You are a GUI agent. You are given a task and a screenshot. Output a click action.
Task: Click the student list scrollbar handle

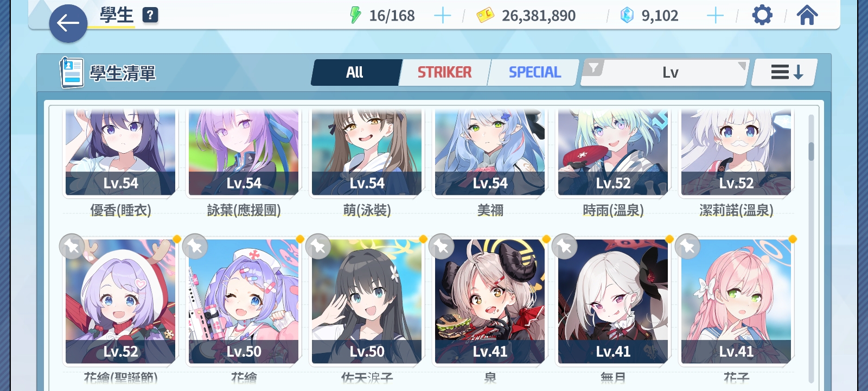(811, 152)
